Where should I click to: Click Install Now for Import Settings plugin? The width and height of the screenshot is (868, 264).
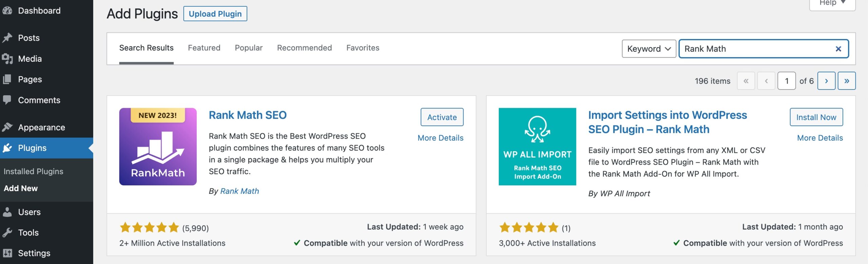(x=816, y=117)
